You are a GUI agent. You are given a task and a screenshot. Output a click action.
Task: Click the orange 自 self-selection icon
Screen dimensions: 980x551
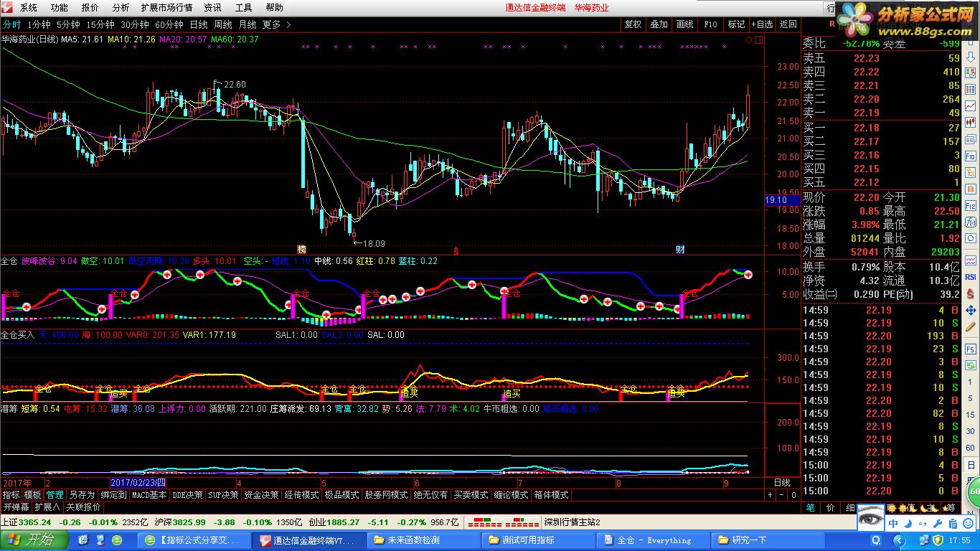[x=971, y=189]
